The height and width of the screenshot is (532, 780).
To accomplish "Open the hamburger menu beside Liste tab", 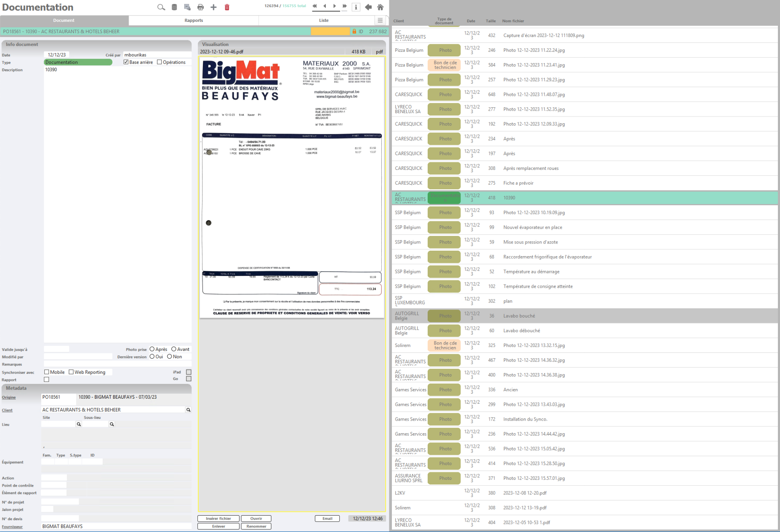I will [x=380, y=20].
